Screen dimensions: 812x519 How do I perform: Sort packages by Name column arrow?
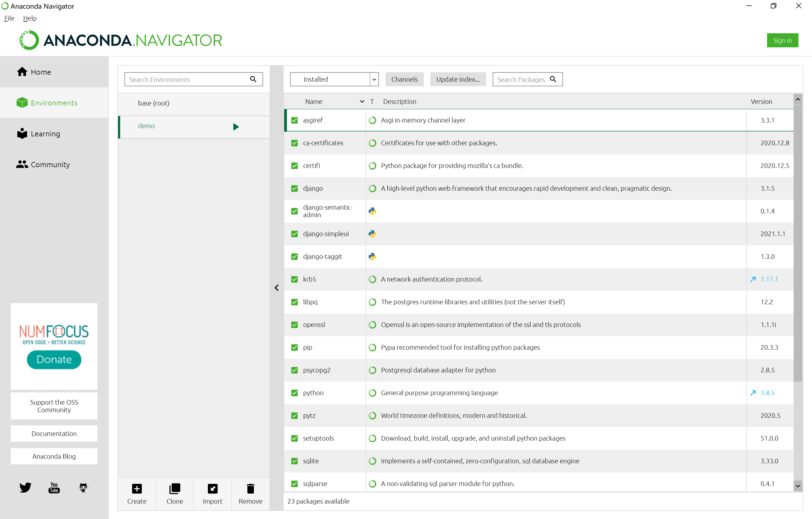click(362, 101)
